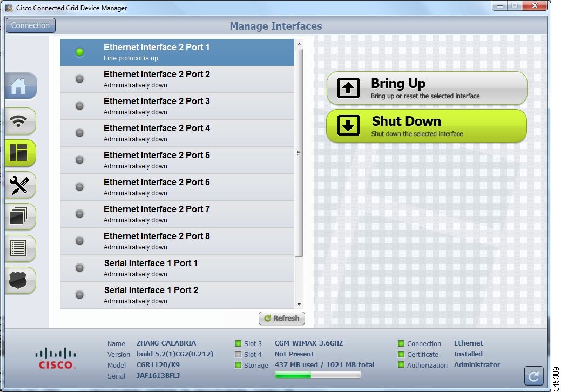The image size is (561, 392).
Task: Click gray status dot for Serial Port 1
Action: point(79,267)
